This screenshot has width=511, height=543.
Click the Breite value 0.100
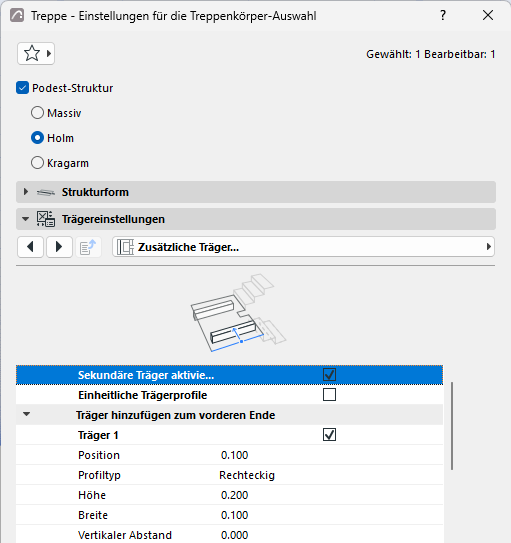point(234,515)
